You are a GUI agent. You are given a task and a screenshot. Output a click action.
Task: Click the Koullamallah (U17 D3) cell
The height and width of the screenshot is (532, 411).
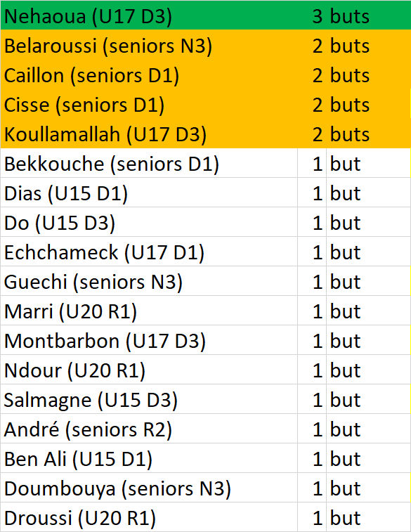pos(149,134)
